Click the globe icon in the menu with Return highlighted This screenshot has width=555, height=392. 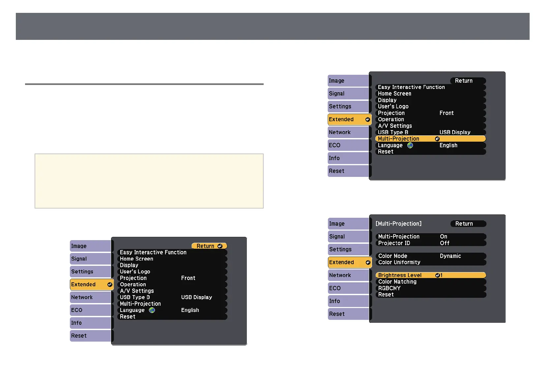click(152, 310)
